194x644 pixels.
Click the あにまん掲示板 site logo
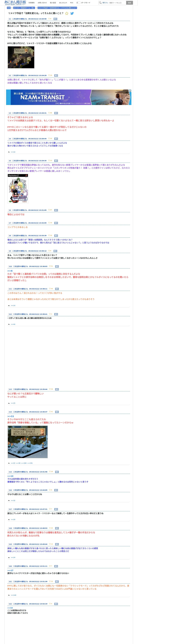(15, 3)
